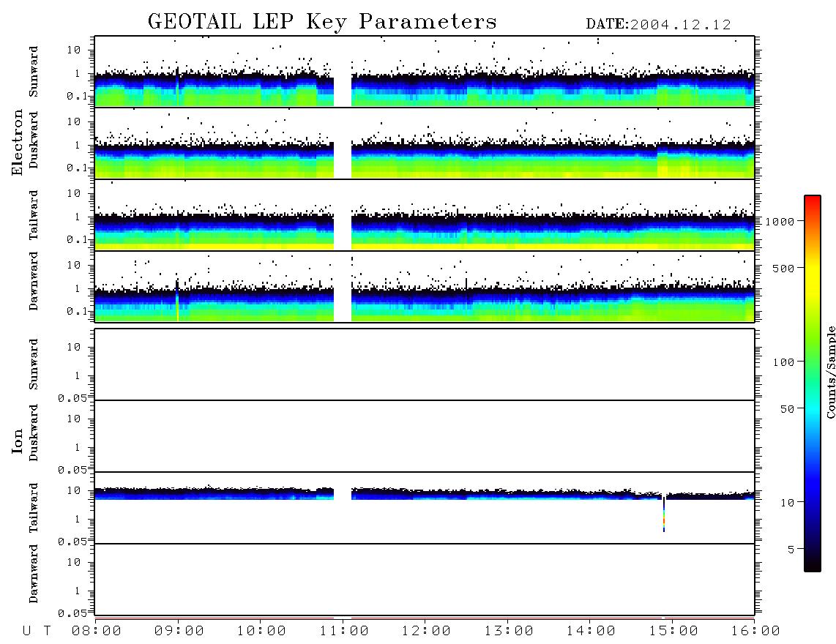Select the Ion Dawnward panel label

pyautogui.click(x=34, y=574)
